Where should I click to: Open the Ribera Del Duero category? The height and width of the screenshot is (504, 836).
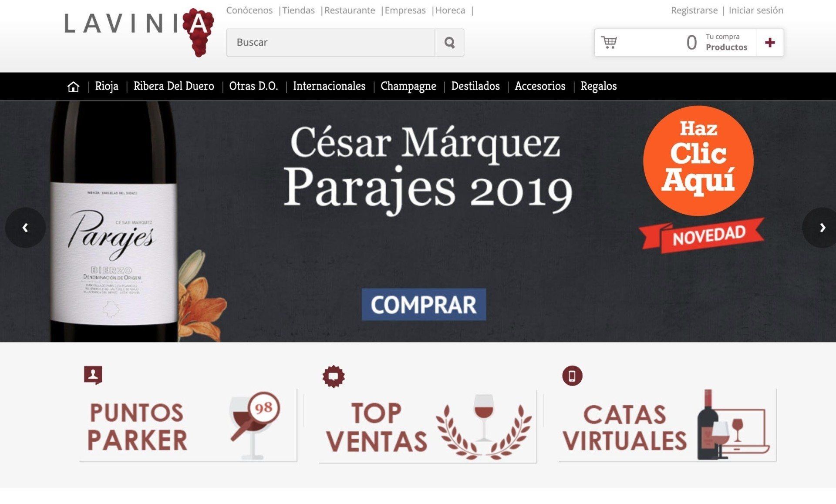pos(174,86)
